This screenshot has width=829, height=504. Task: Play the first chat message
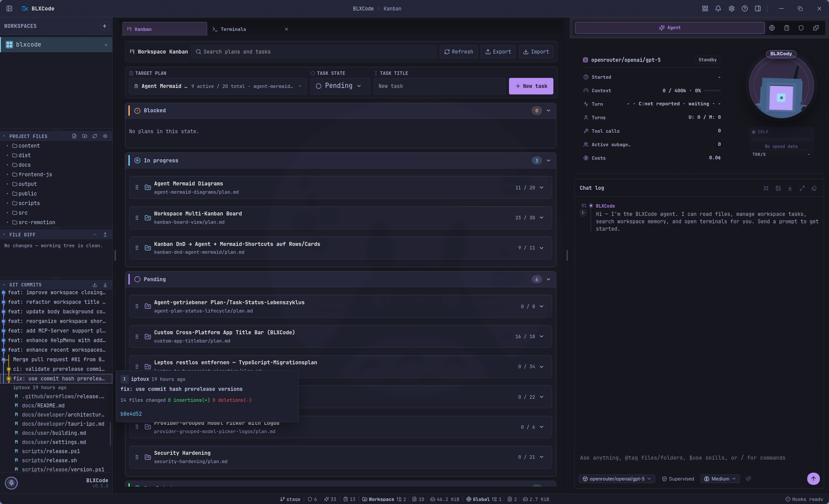tap(583, 213)
